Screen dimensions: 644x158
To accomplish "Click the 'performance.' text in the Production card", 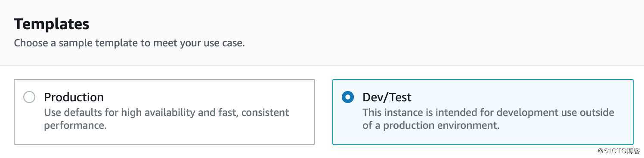I will tap(75, 126).
